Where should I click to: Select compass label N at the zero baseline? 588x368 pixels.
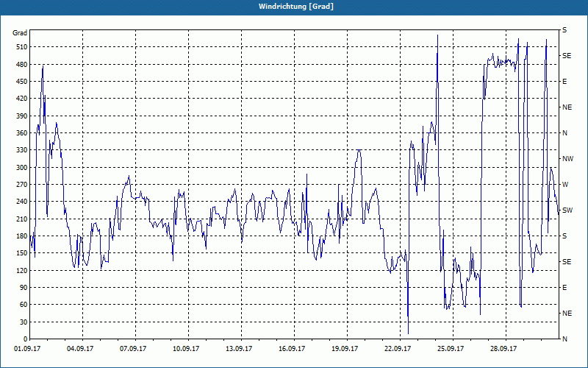pyautogui.click(x=564, y=339)
